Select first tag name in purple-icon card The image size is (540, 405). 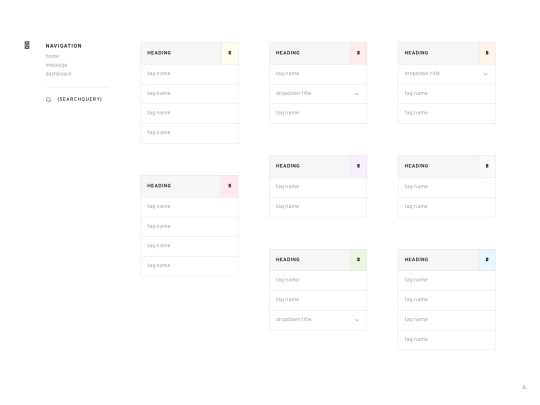tap(318, 187)
